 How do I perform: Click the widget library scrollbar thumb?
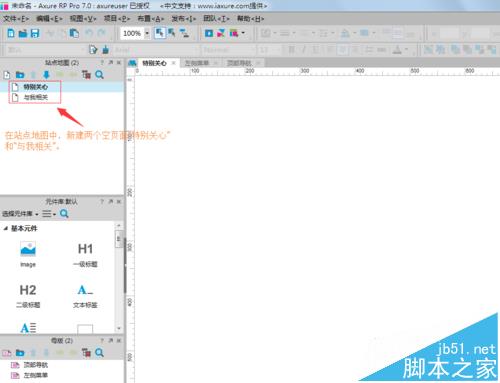pyautogui.click(x=118, y=239)
